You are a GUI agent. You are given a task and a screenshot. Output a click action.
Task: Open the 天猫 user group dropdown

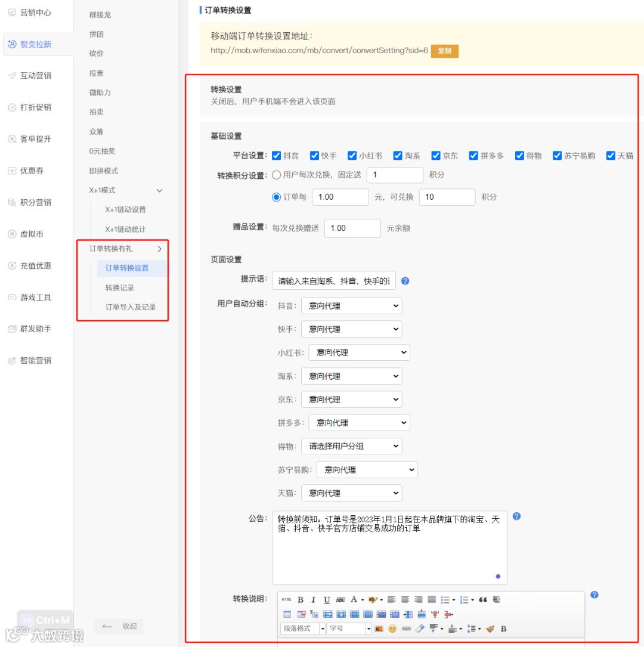[x=351, y=493]
